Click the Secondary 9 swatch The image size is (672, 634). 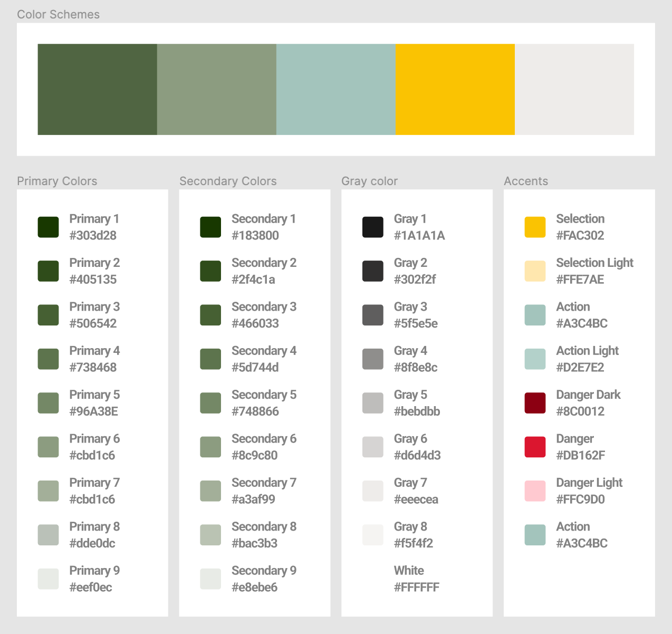(210, 579)
